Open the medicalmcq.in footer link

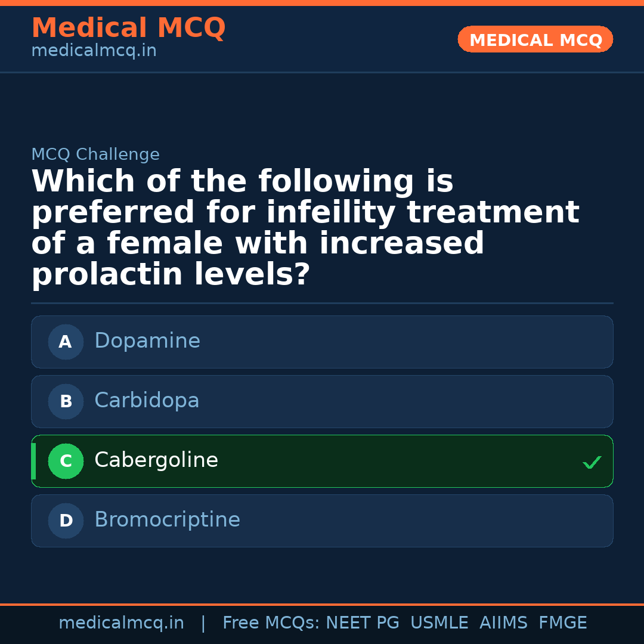(x=122, y=622)
